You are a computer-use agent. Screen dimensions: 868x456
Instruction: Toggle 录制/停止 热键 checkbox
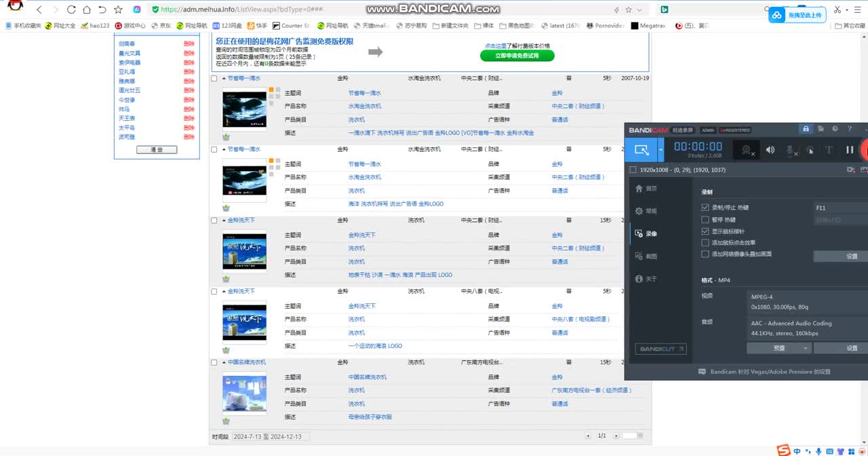point(705,208)
